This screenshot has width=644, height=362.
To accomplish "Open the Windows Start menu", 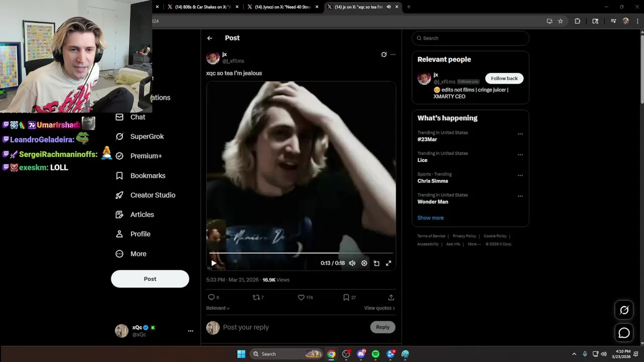I will click(x=241, y=354).
